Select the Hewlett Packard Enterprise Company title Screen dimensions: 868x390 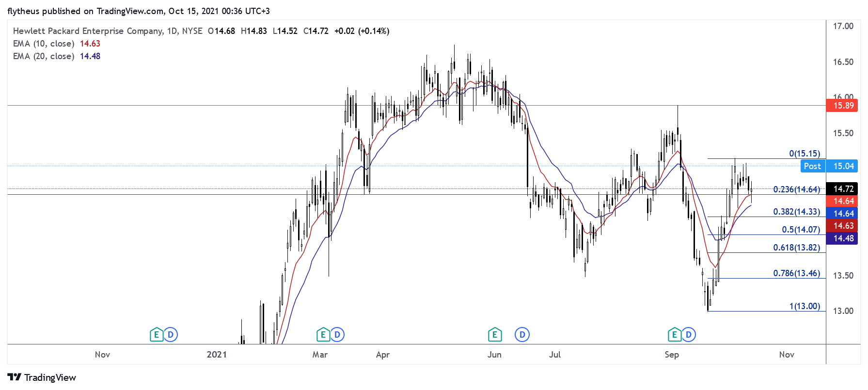point(88,31)
